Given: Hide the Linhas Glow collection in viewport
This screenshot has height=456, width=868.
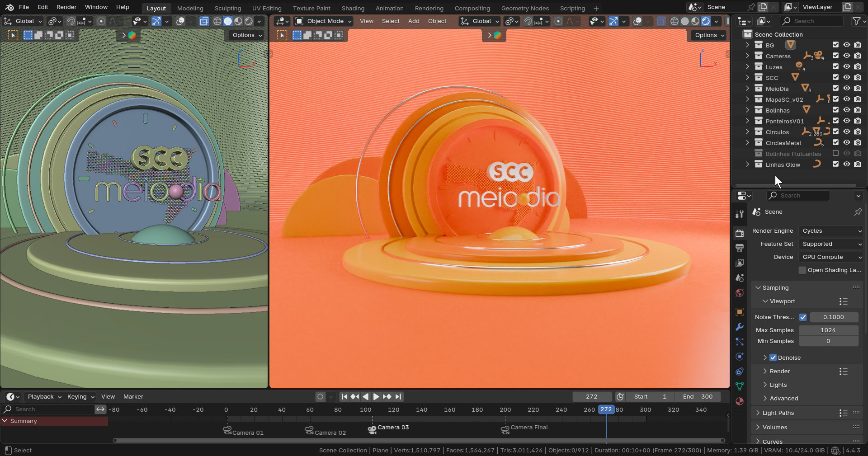Looking at the screenshot, I should click(847, 165).
